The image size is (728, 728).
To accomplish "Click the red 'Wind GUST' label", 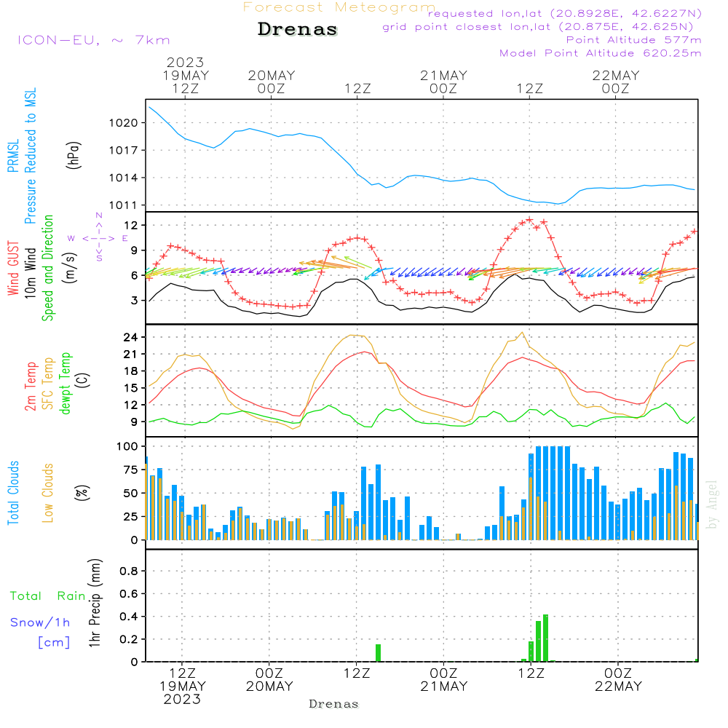I will 13,268.
